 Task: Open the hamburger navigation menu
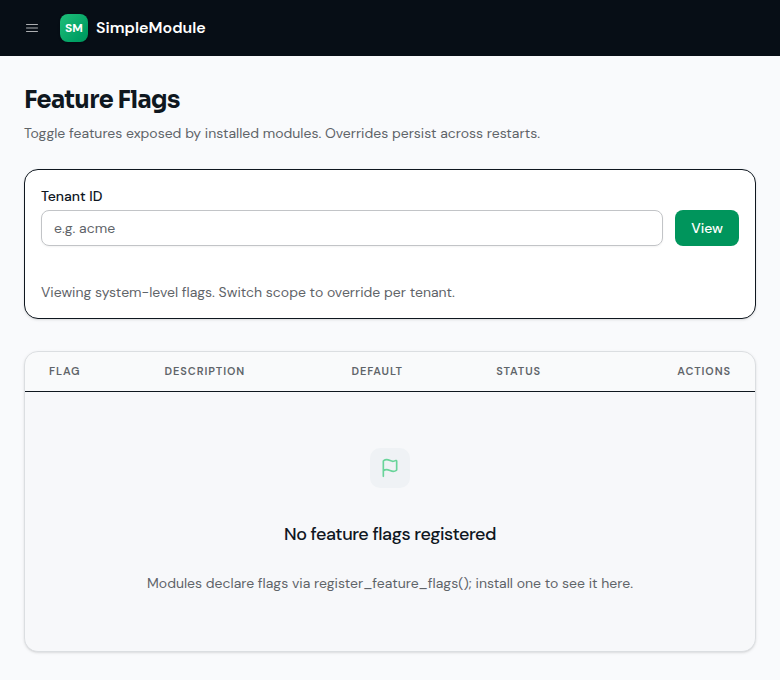(32, 28)
